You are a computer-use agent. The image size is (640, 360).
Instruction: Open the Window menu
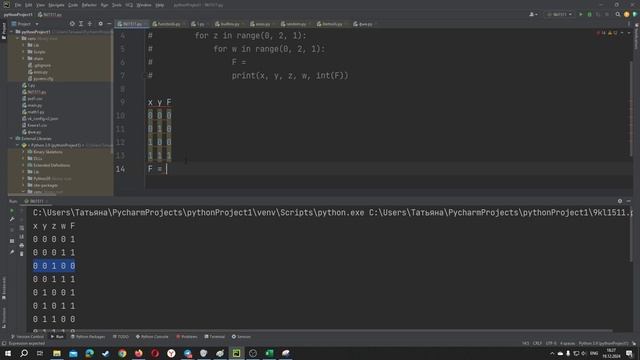144,5
